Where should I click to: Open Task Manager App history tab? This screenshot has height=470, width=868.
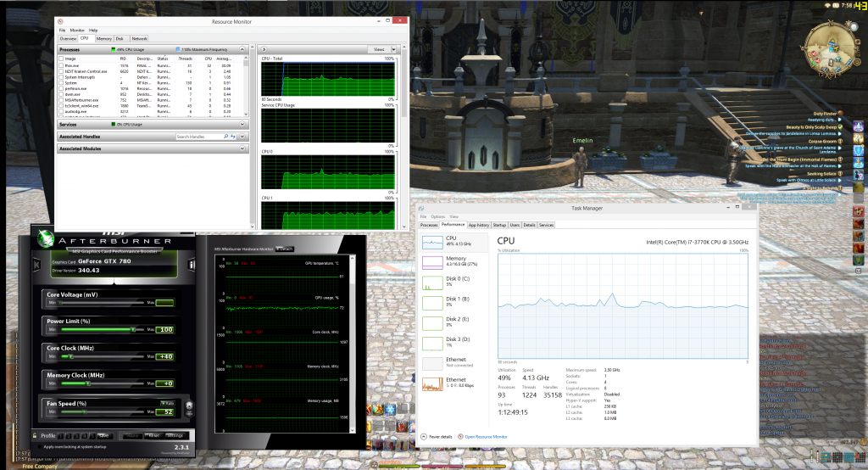coord(479,225)
